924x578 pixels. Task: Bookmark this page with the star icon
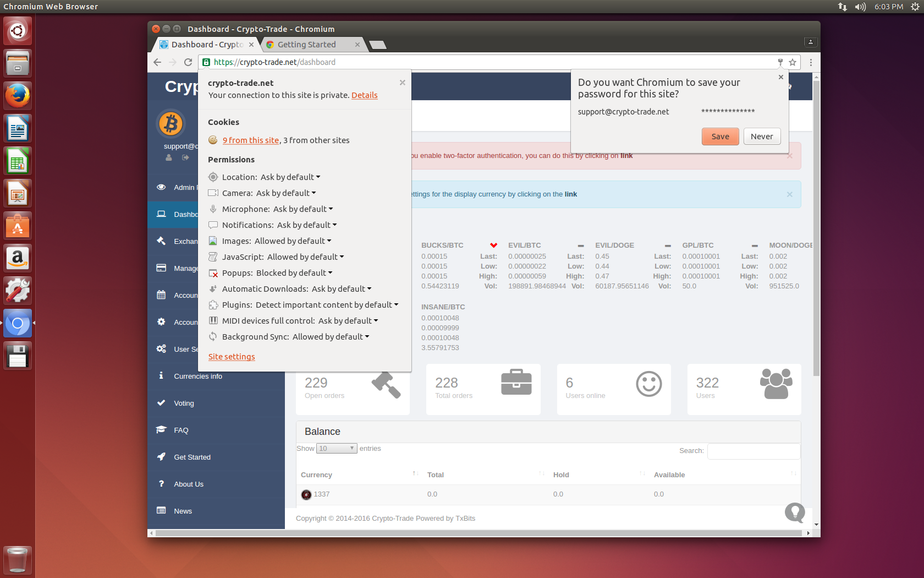click(x=793, y=62)
